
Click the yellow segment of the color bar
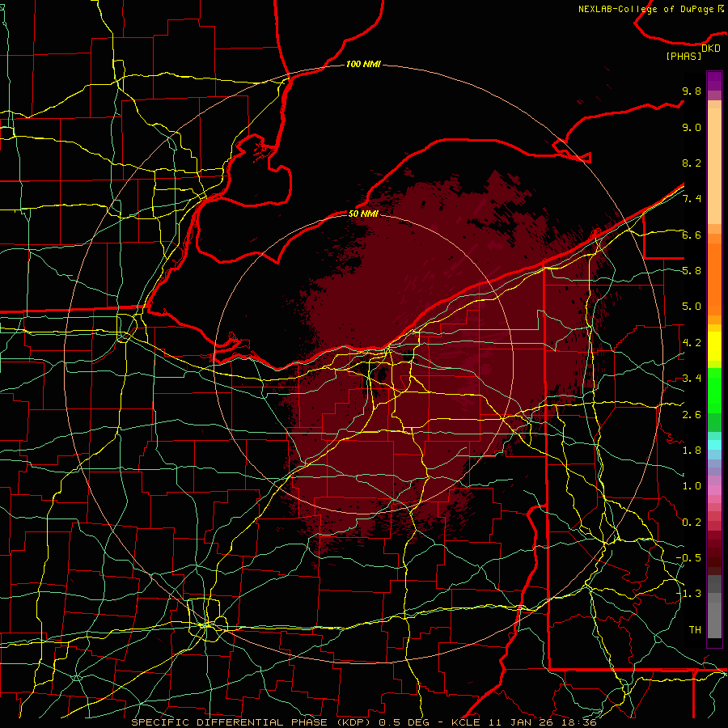pos(714,346)
